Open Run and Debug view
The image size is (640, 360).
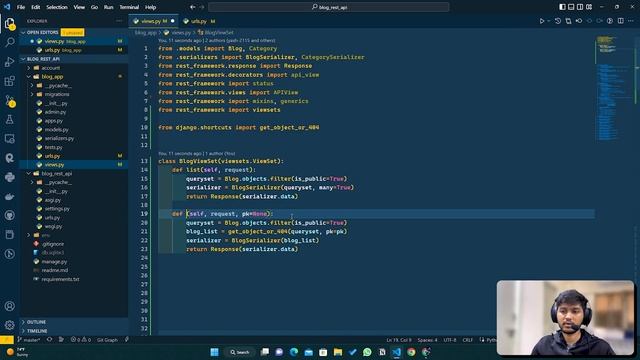(9, 62)
